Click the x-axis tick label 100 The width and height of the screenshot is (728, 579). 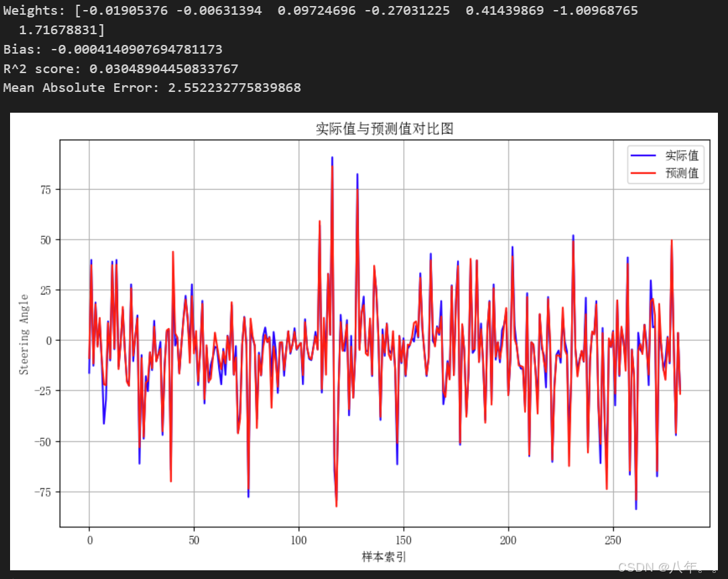click(299, 541)
